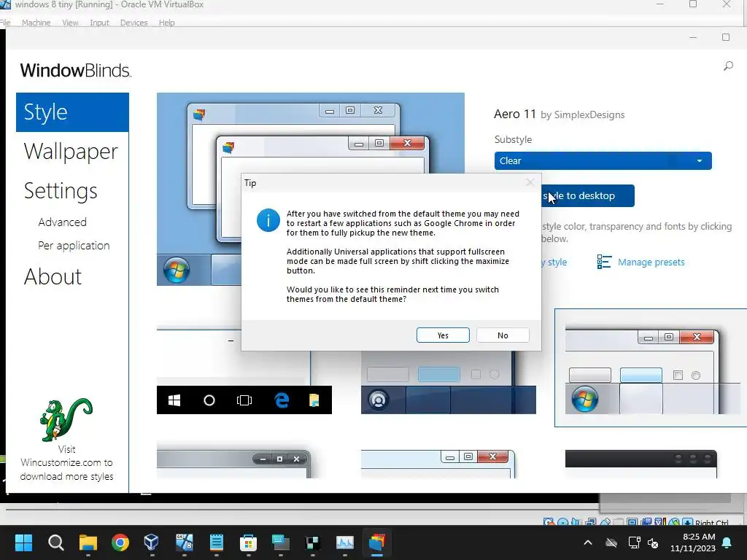Open the network tray icon
This screenshot has width=747, height=560.
634,542
